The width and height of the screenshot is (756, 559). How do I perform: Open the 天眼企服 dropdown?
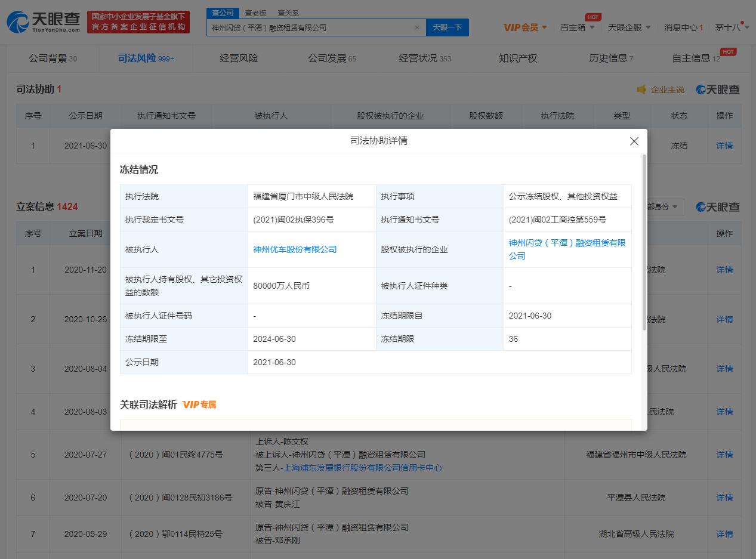[630, 27]
